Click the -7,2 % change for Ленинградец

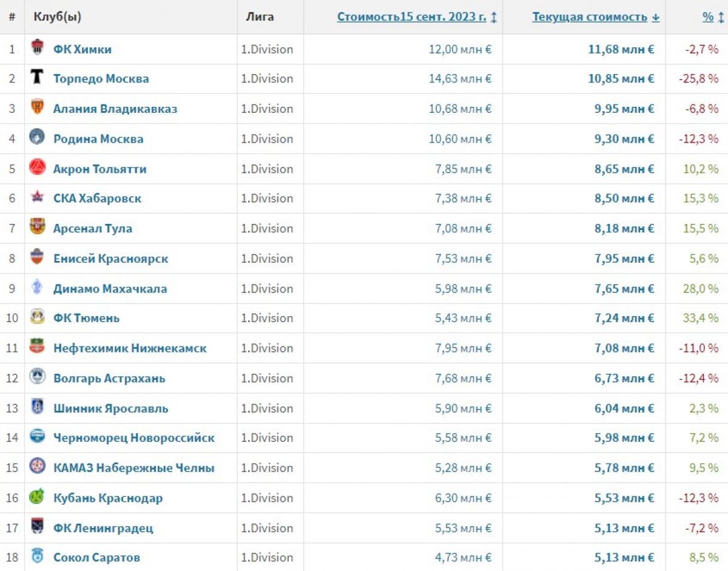[701, 528]
